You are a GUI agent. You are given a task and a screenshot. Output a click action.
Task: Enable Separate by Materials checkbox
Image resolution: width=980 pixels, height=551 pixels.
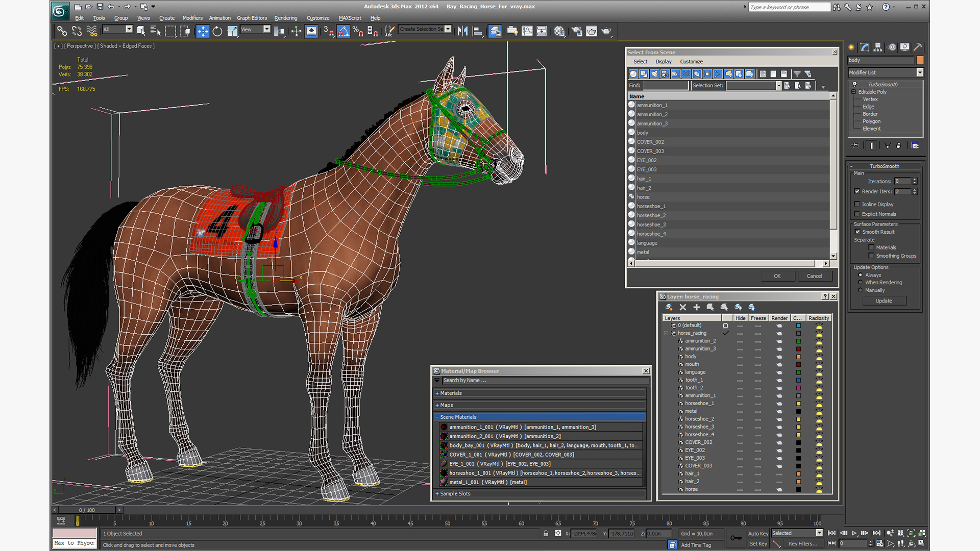pos(871,247)
